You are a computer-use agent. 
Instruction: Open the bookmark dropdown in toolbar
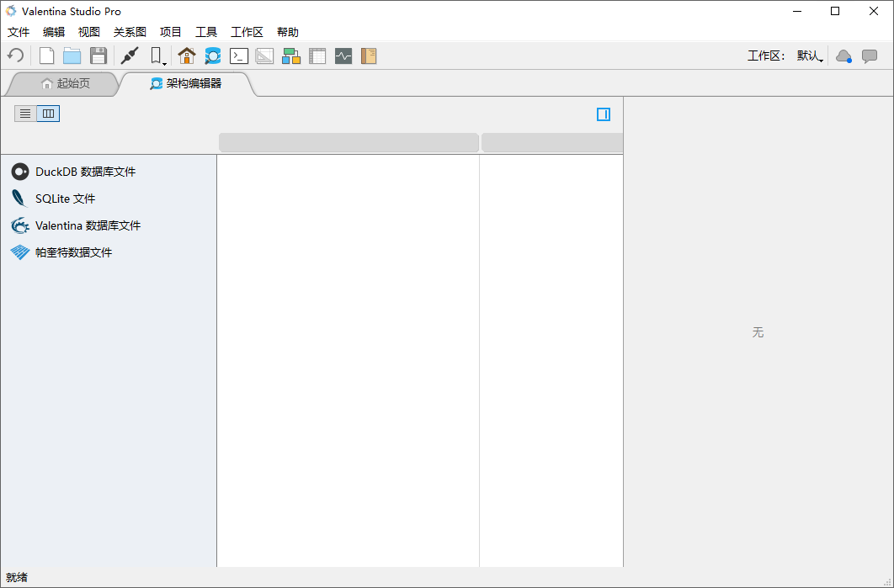point(158,56)
